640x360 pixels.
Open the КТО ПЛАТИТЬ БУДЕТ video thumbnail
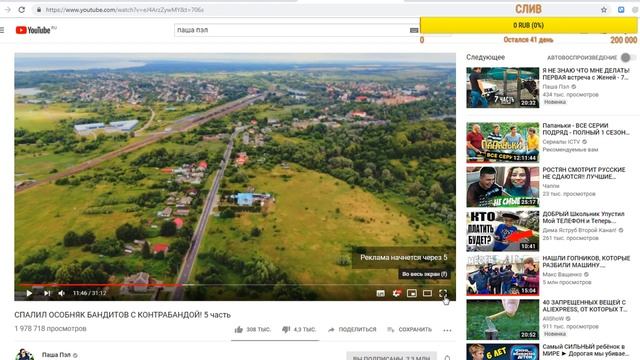[x=502, y=231]
